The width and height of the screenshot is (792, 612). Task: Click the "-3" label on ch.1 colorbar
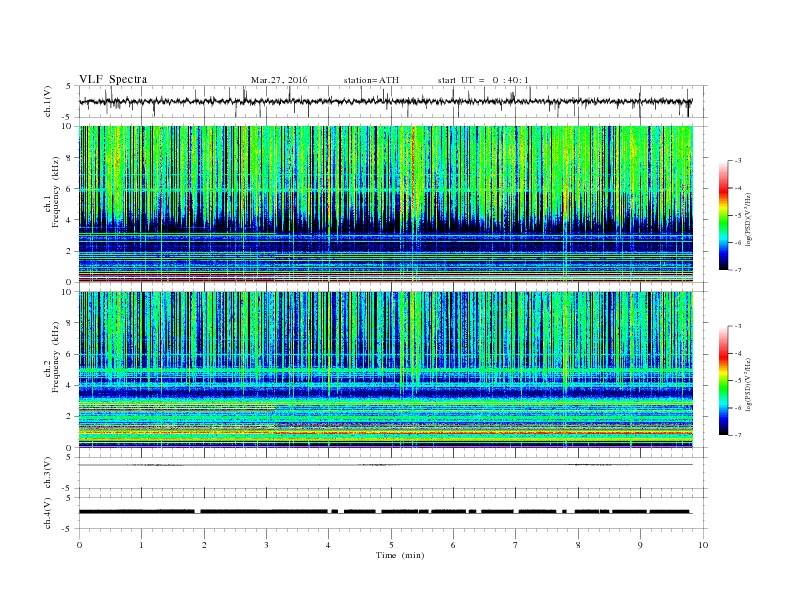click(x=738, y=161)
